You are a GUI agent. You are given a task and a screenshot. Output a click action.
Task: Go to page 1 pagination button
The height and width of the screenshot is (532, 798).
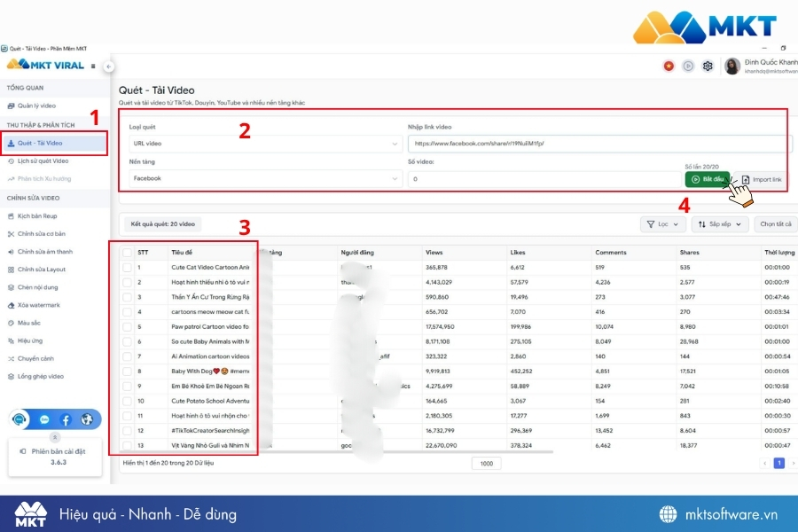point(778,463)
